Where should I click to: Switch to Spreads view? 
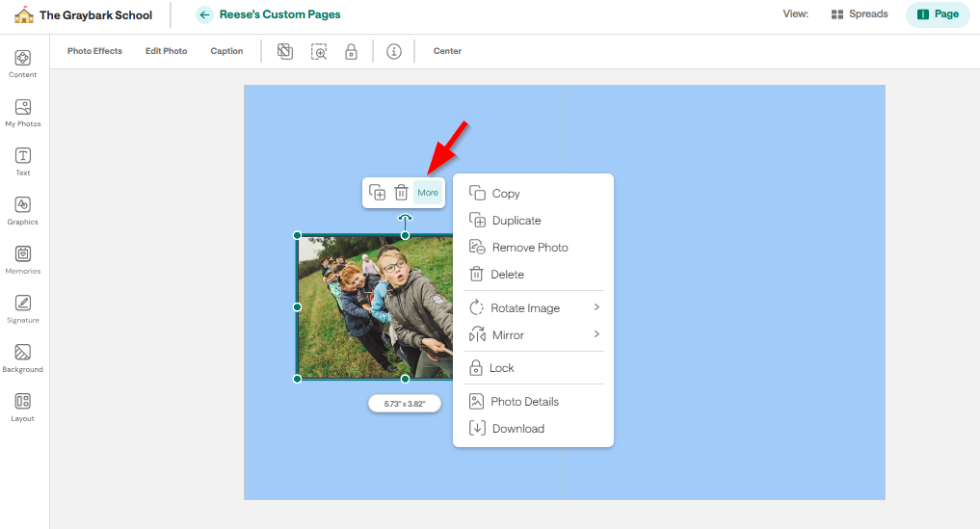tap(860, 13)
